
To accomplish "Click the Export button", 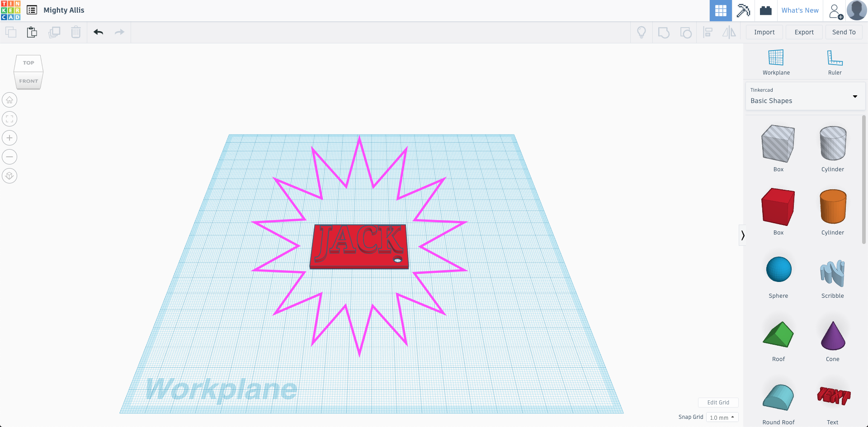I will (x=804, y=32).
